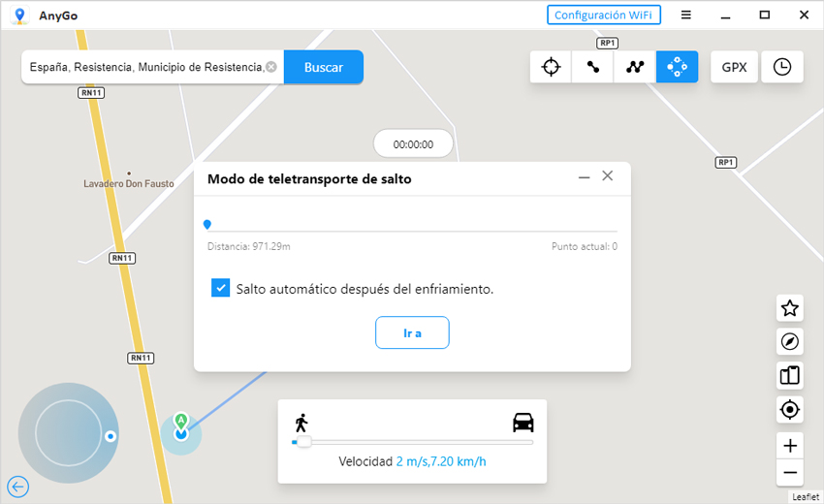Screen dimensions: 824x504
Task: Open the multi-device phone icon
Action: pyautogui.click(x=790, y=375)
